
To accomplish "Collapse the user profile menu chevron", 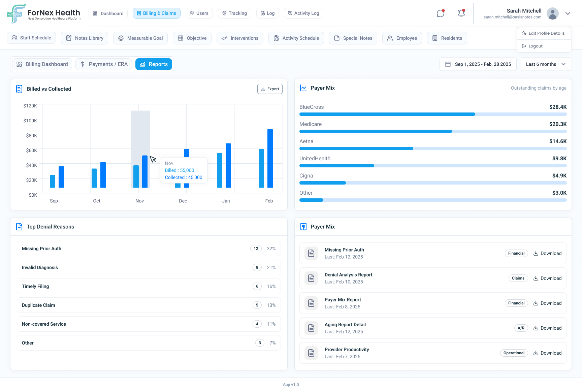I will [568, 13].
